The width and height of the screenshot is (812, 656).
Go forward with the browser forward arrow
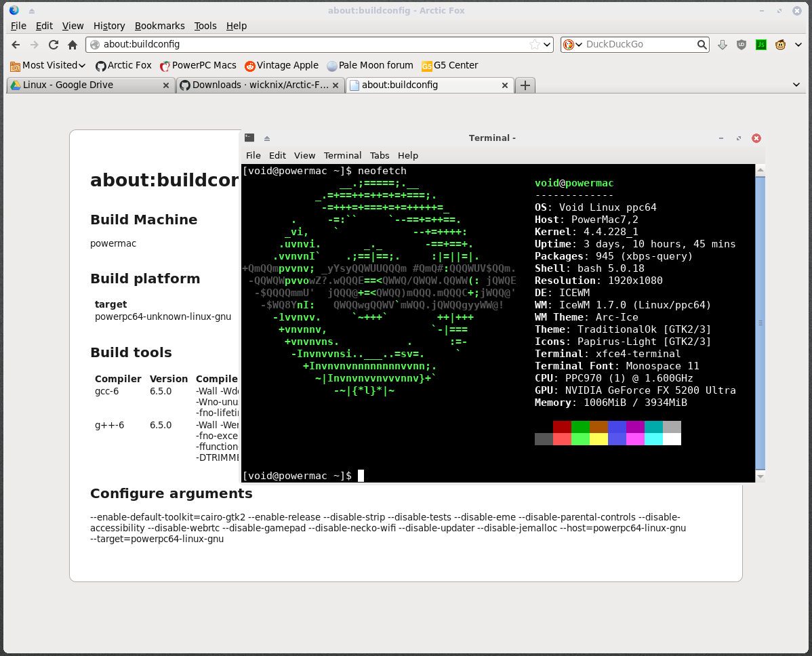click(x=34, y=45)
